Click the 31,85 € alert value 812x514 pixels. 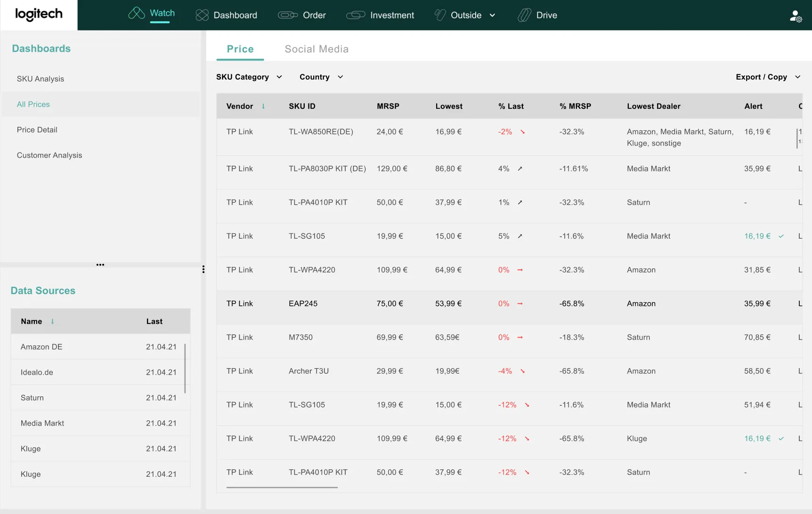click(x=757, y=270)
